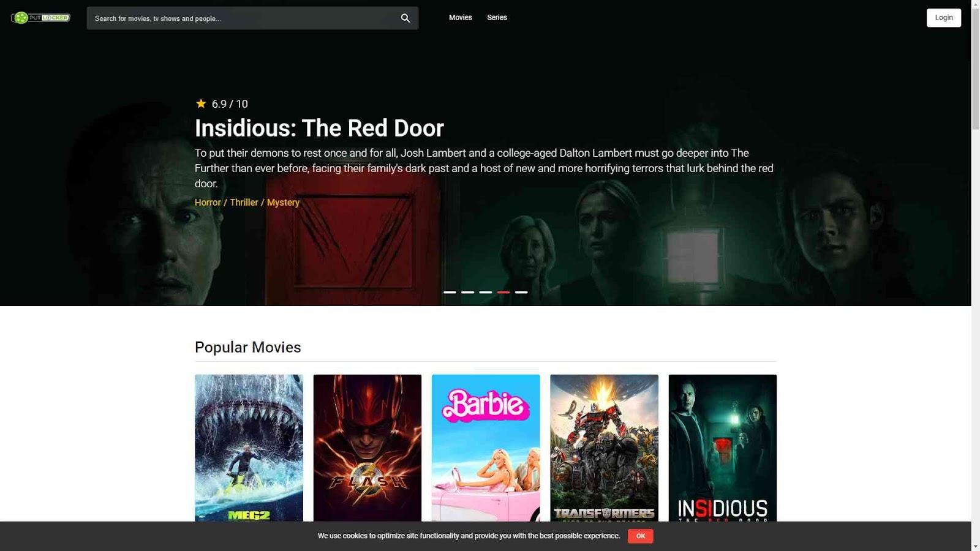980x551 pixels.
Task: Open the Insidious: The Red Door title
Action: (319, 128)
